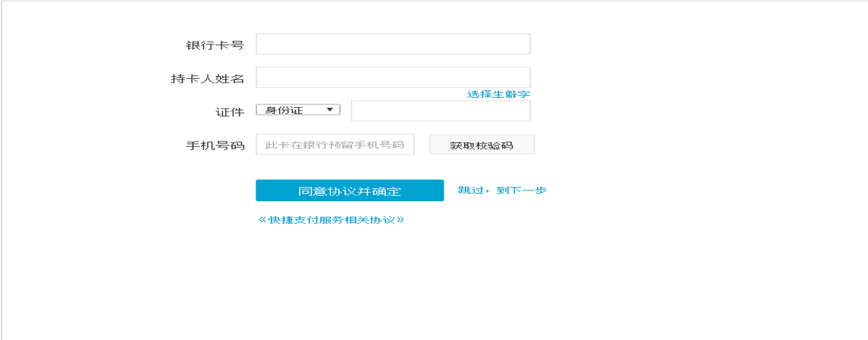868x340 pixels.
Task: Select the 手机号码 phone number field
Action: [x=335, y=144]
